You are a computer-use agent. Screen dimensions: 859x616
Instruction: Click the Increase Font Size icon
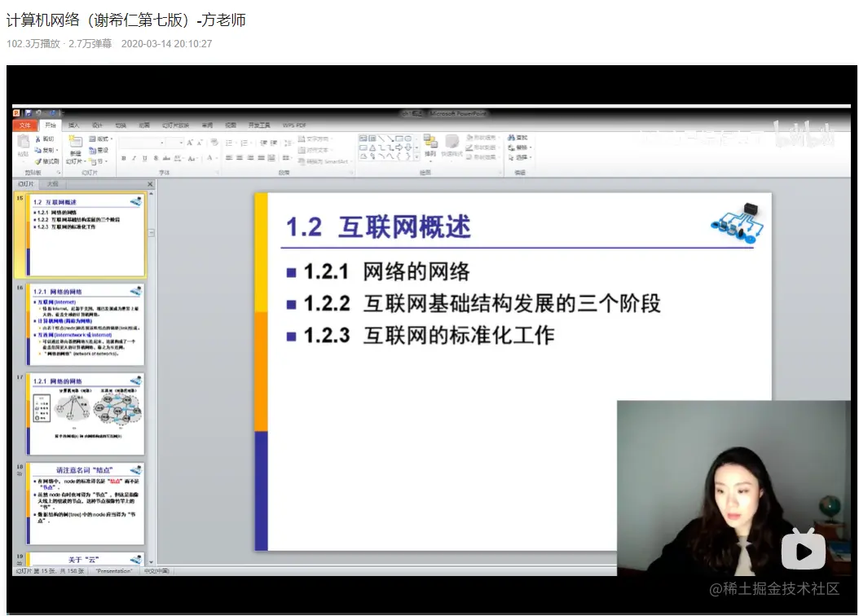190,143
